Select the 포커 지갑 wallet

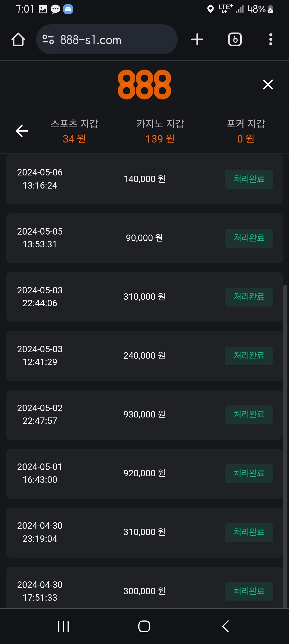click(246, 131)
